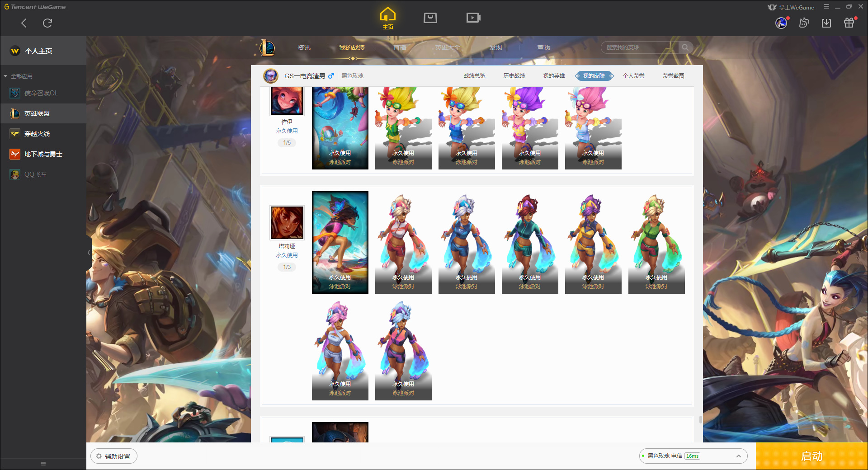
Task: Click the search magnifier button
Action: coord(685,47)
